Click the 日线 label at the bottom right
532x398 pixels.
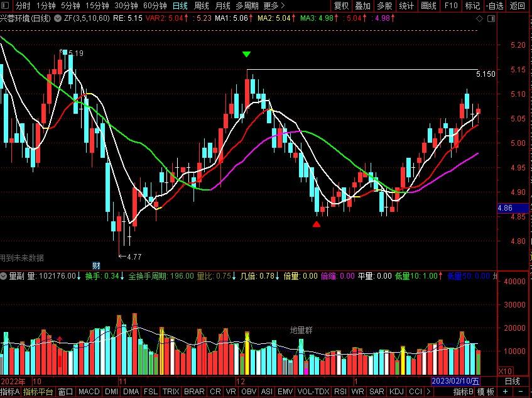pos(513,381)
